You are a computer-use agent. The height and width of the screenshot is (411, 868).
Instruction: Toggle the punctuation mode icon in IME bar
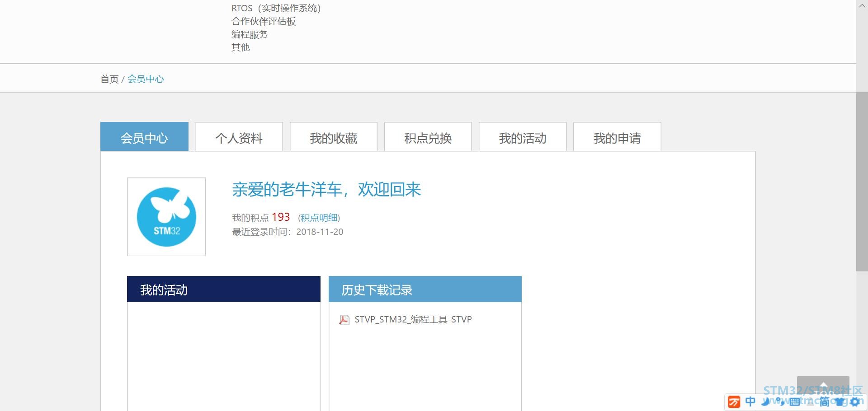(780, 402)
